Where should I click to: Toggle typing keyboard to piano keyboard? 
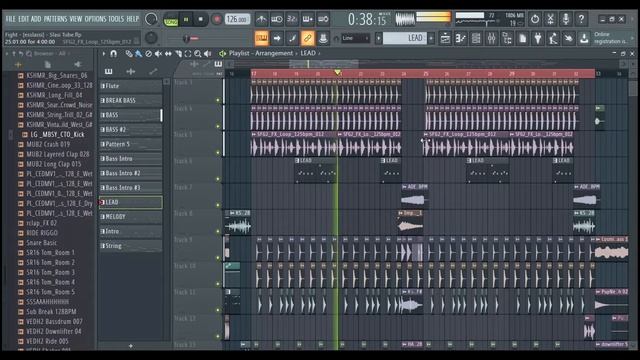[262, 38]
